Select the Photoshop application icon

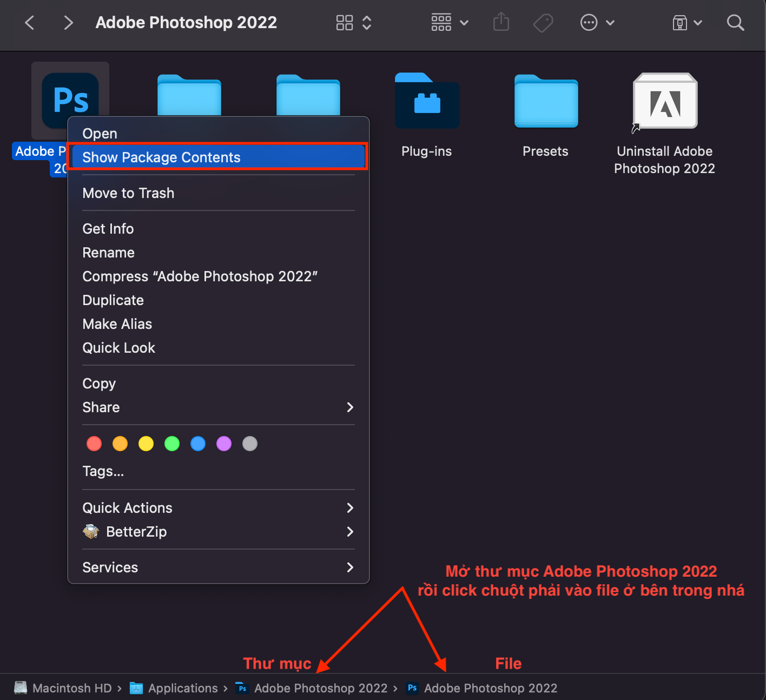70,100
